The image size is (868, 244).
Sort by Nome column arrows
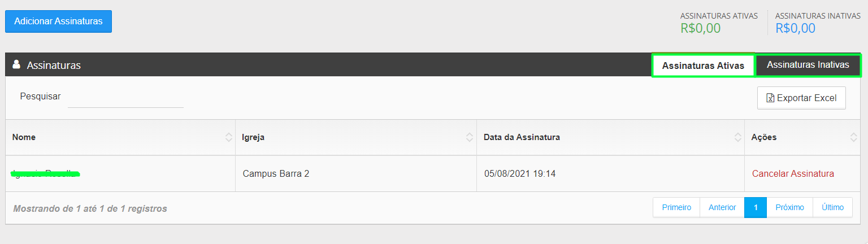(x=228, y=137)
